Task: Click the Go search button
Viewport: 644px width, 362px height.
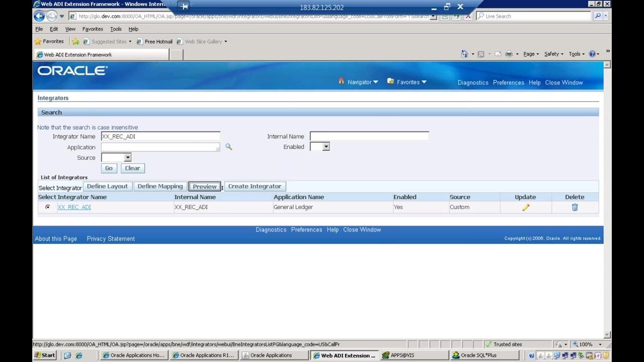Action: pyautogui.click(x=109, y=168)
